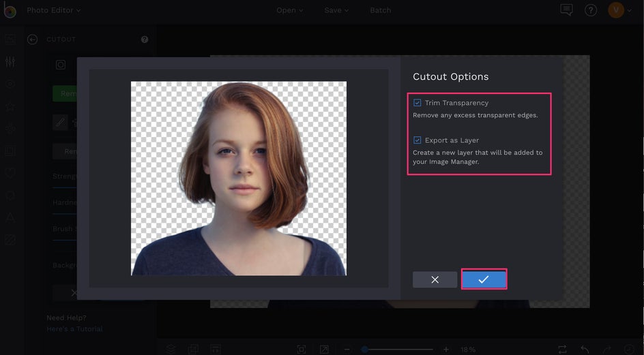
Task: Toggle the Export as Layer checkbox
Action: (418, 140)
